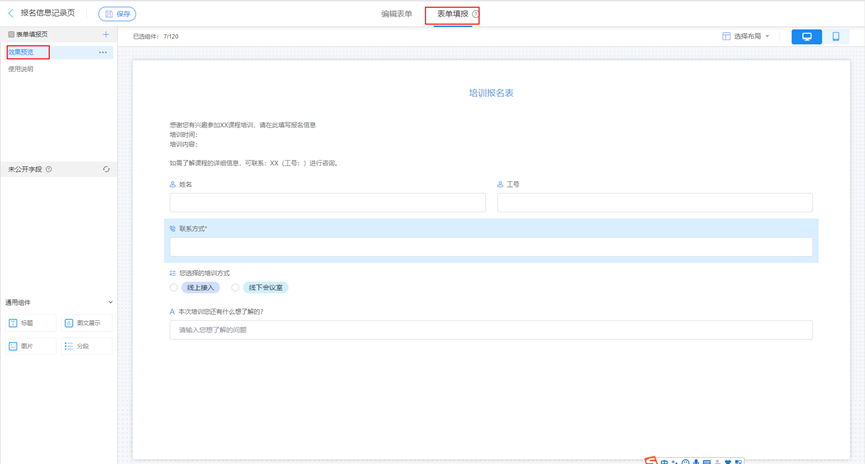This screenshot has width=865, height=464.
Task: Add a 标题 component
Action: click(x=31, y=323)
